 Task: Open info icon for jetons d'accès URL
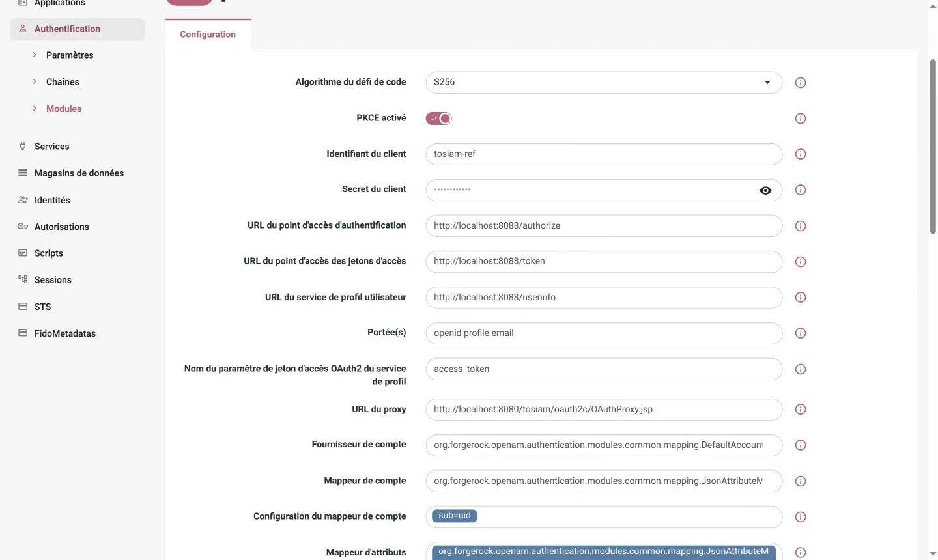click(801, 262)
